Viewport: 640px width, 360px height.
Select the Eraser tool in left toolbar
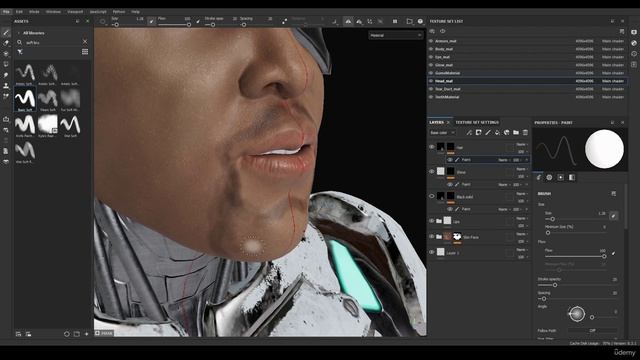coord(6,43)
